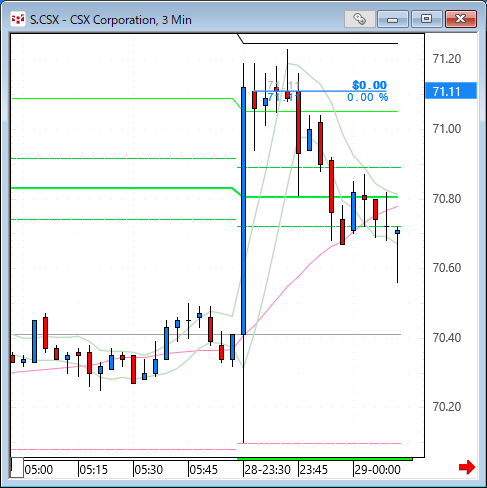This screenshot has width=487, height=488.
Task: Click the red arrow to scroll chart forward
Action: [467, 467]
